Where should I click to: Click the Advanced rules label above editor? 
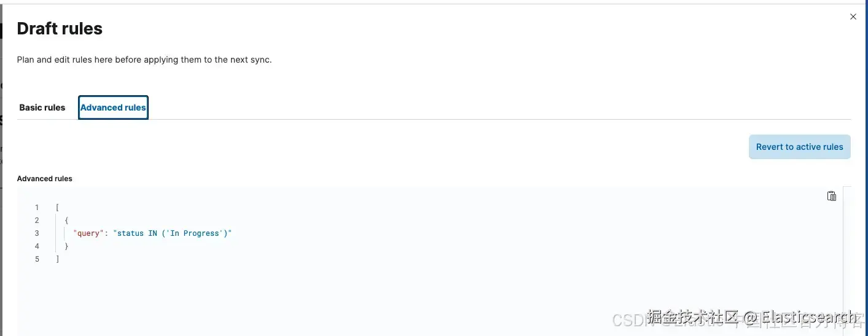(44, 179)
